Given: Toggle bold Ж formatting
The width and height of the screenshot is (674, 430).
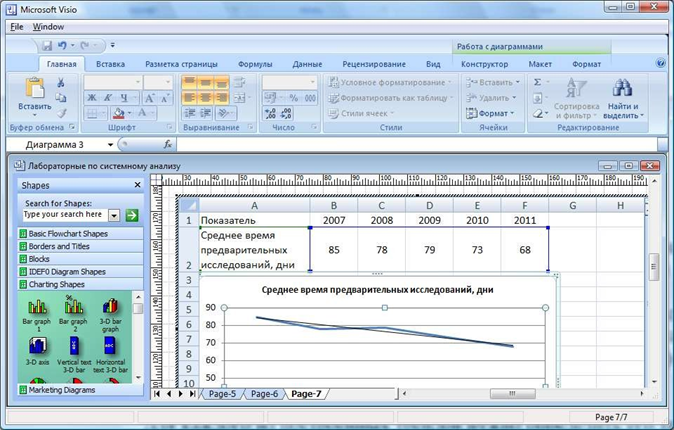Looking at the screenshot, I should [x=92, y=98].
